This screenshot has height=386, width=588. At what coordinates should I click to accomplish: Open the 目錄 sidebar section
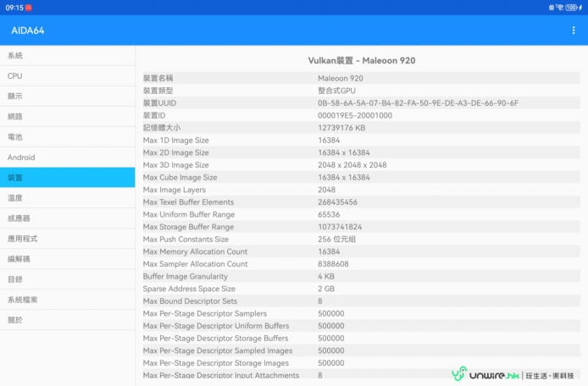coord(68,279)
